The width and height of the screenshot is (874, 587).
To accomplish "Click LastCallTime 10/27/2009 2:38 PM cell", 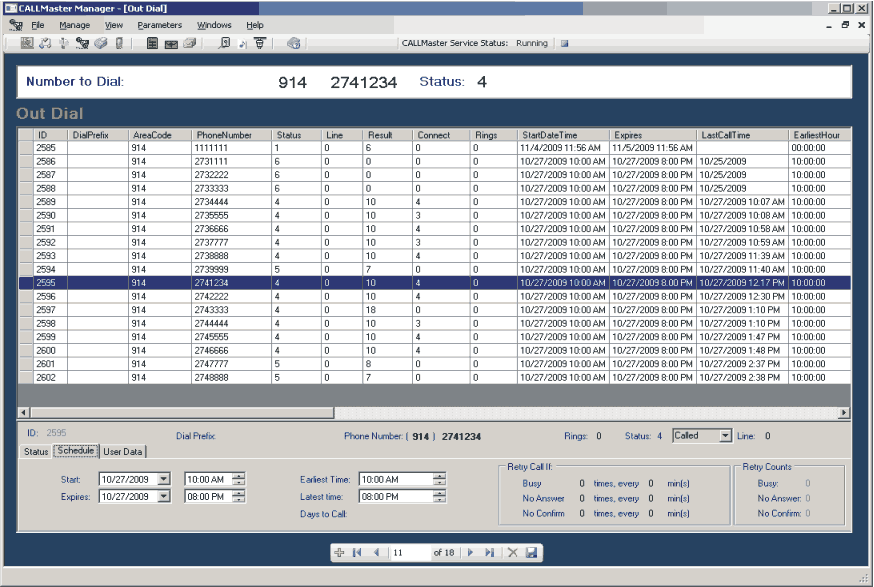I will (742, 377).
